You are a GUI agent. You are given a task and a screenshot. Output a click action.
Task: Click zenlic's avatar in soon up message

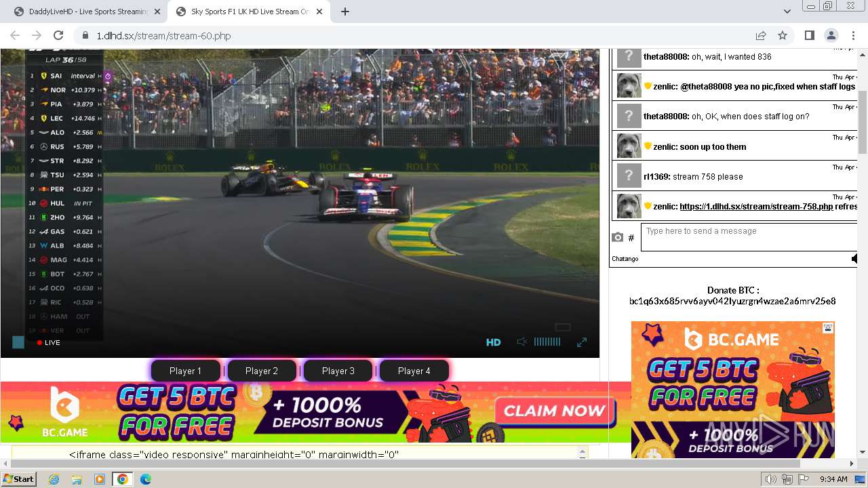[629, 146]
